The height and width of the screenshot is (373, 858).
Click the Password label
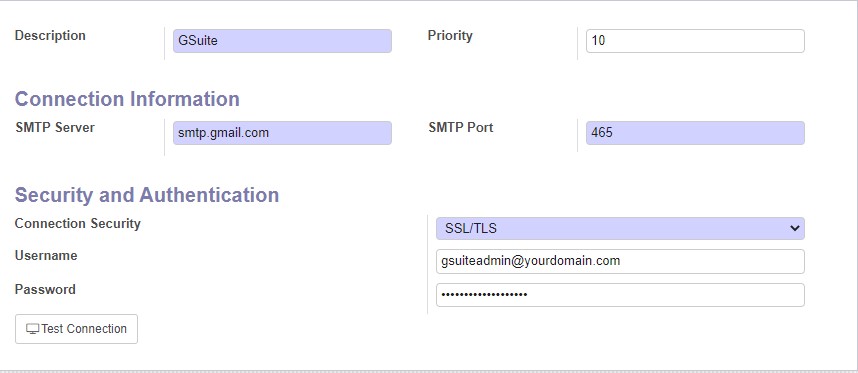click(45, 289)
